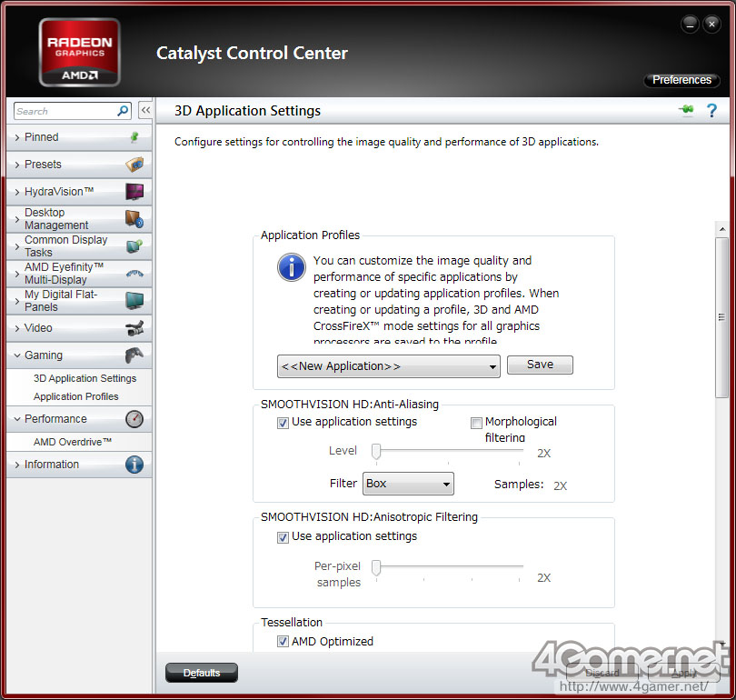Click the green pin icon beside Pinned
Image resolution: width=736 pixels, height=700 pixels.
point(134,137)
